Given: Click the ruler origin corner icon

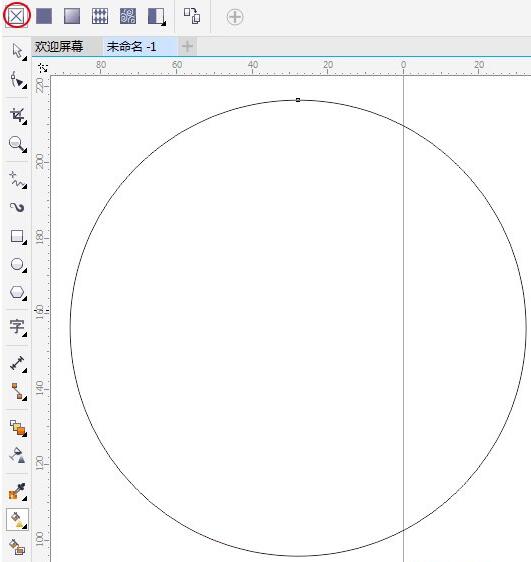Looking at the screenshot, I should point(43,67).
